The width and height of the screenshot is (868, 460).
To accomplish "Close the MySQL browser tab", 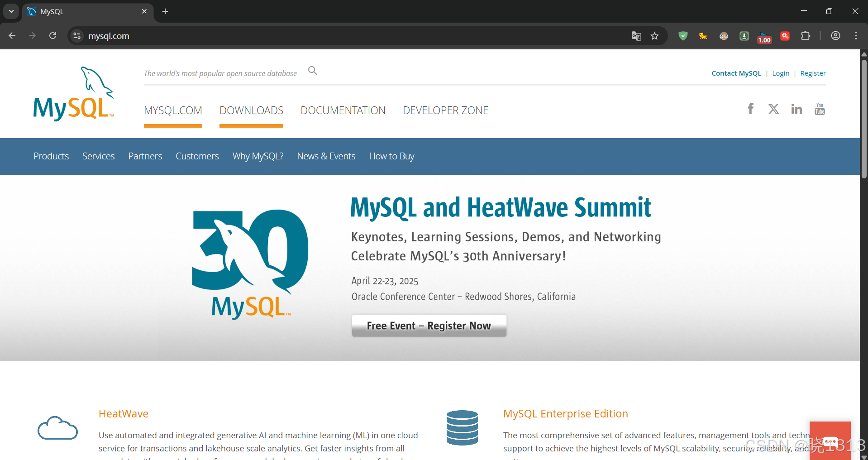I will [x=144, y=11].
